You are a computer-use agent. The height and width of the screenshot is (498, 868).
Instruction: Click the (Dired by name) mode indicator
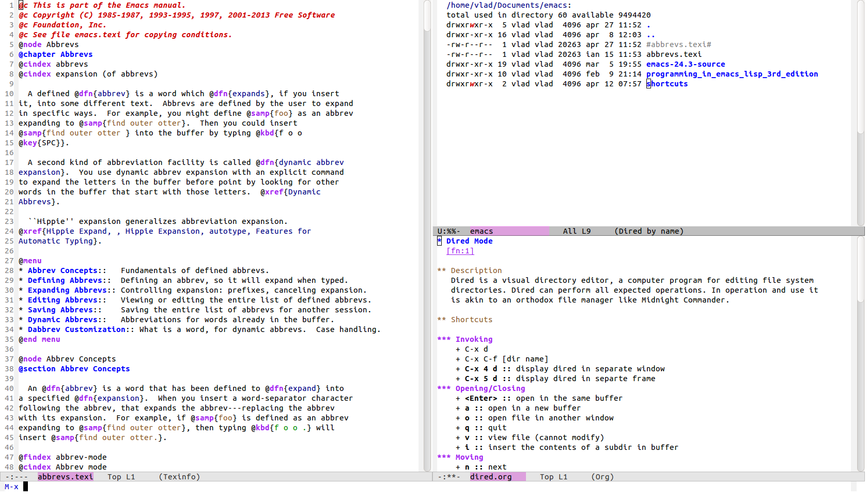649,231
